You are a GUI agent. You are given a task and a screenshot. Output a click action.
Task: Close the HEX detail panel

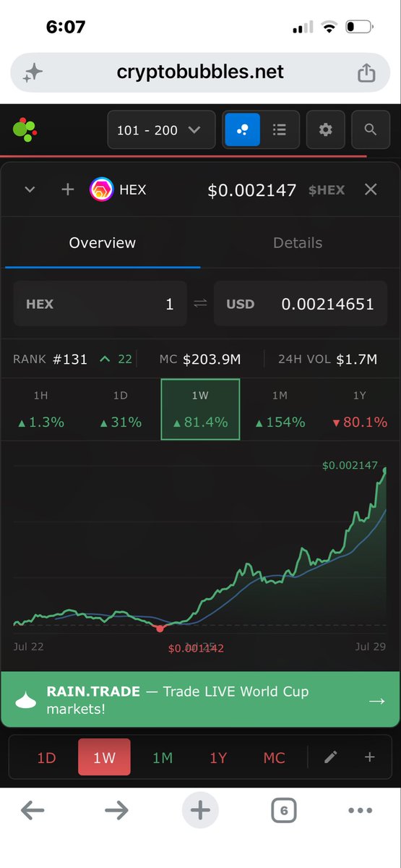pyautogui.click(x=371, y=190)
